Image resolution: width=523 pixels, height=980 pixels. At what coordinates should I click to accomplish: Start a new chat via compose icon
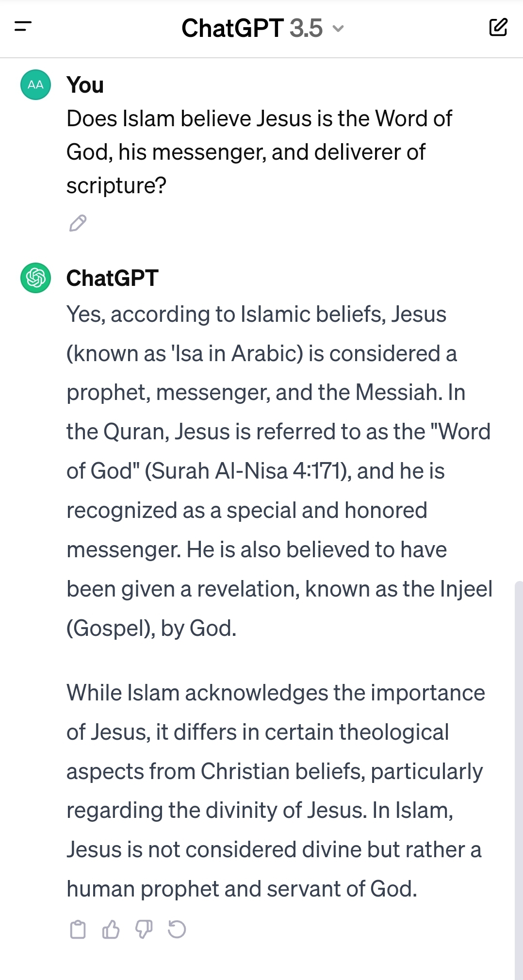pyautogui.click(x=498, y=27)
